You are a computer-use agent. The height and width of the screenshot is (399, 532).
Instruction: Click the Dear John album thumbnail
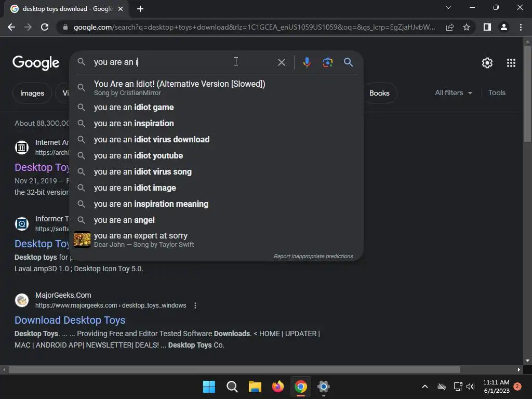[x=82, y=240]
